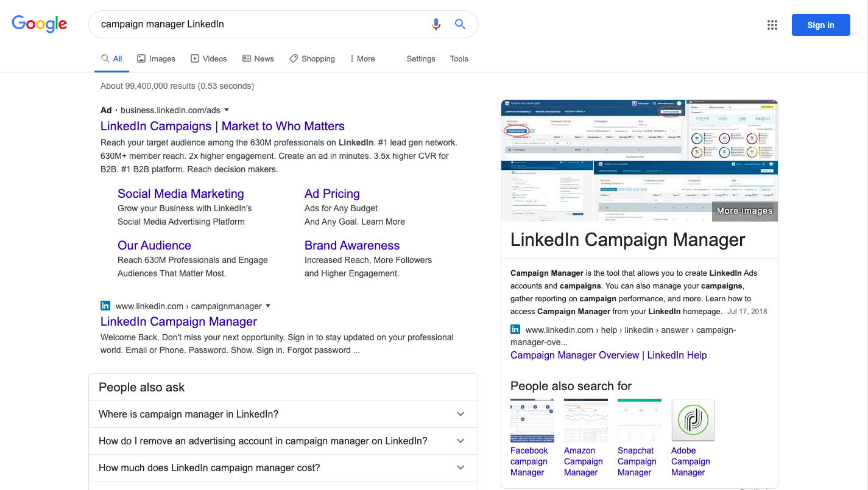Open top-left Campaign Manager screenshot image
This screenshot has width=868, height=490.
[593, 130]
